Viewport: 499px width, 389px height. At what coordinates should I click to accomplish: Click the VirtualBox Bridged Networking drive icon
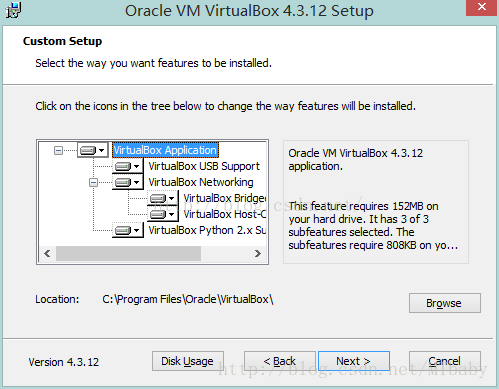(x=158, y=198)
